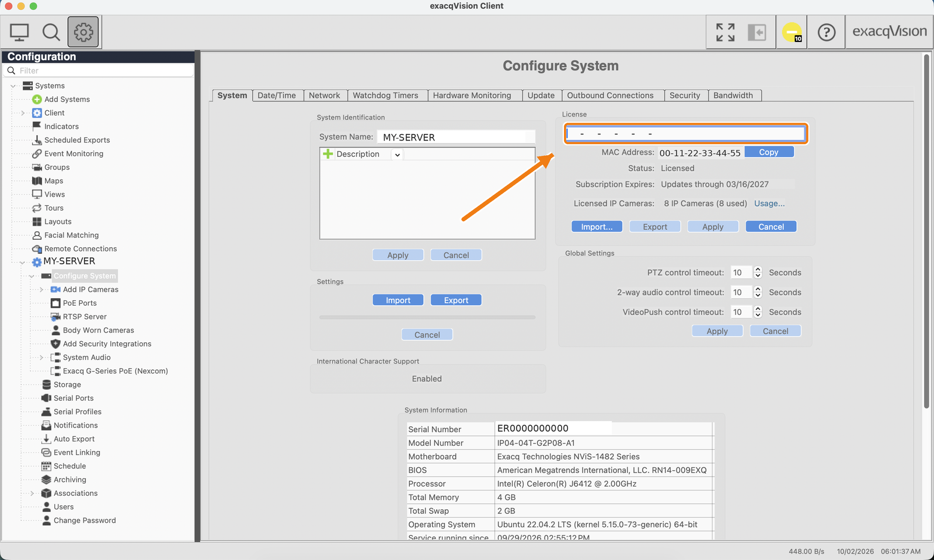Click the vertical scrollbar of Configure System
This screenshot has width=934, height=560.
tap(926, 231)
